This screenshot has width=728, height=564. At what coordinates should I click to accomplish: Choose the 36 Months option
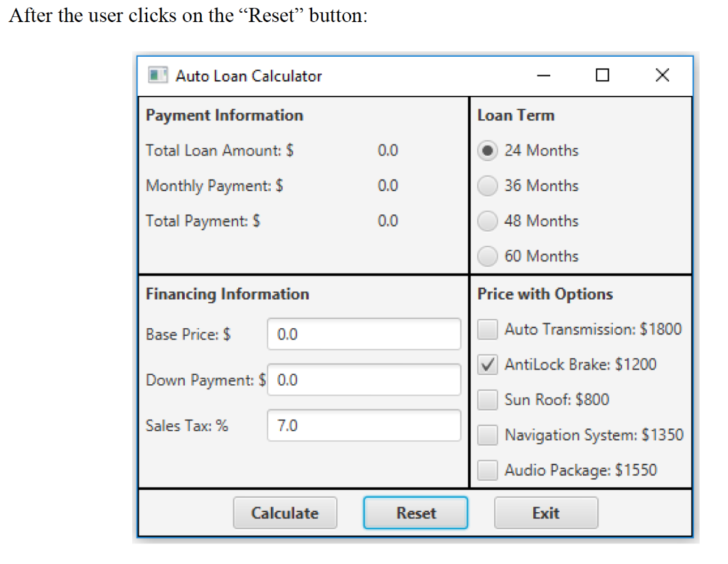pos(488,185)
